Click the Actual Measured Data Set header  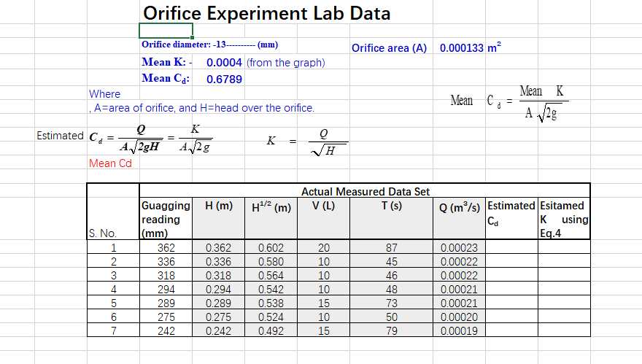365,191
